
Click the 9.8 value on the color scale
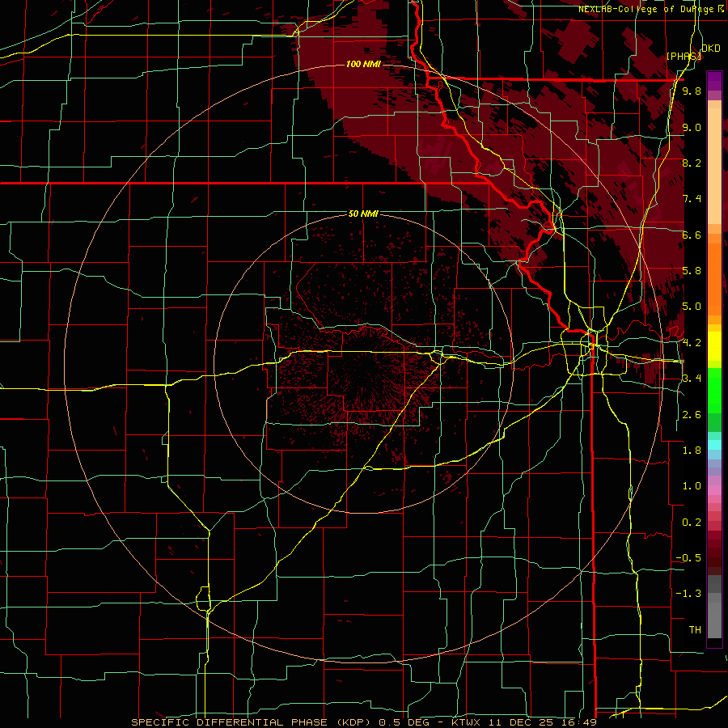[692, 91]
